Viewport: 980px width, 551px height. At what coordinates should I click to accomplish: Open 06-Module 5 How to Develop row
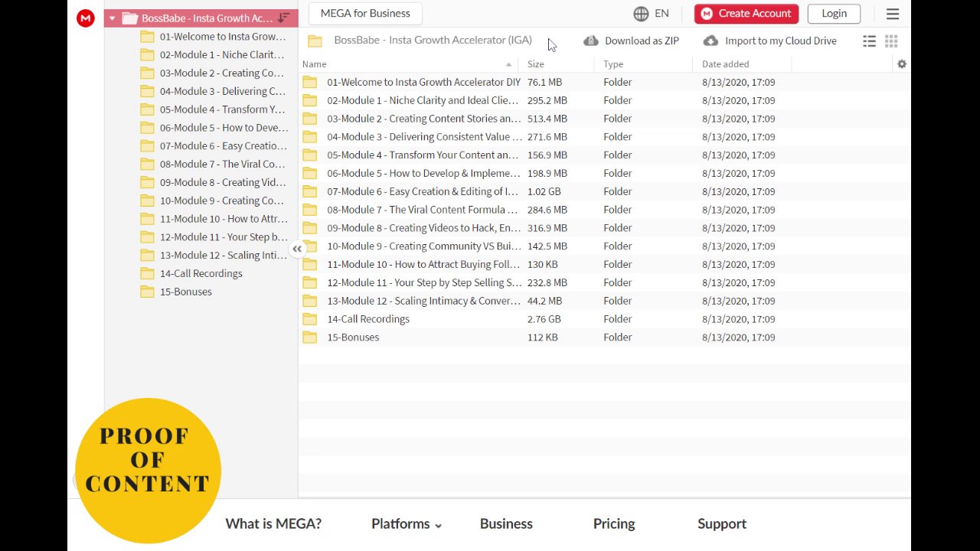604,174
